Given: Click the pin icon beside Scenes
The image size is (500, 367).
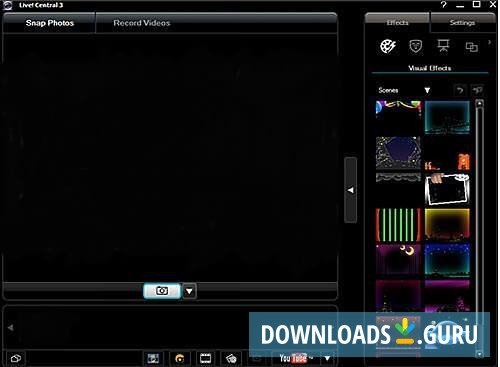Looking at the screenshot, I should (x=477, y=90).
